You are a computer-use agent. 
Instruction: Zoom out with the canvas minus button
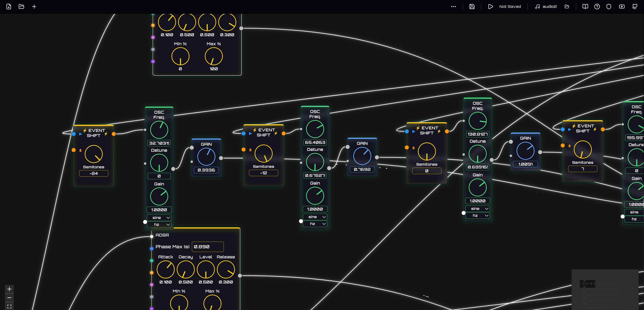pos(9,298)
